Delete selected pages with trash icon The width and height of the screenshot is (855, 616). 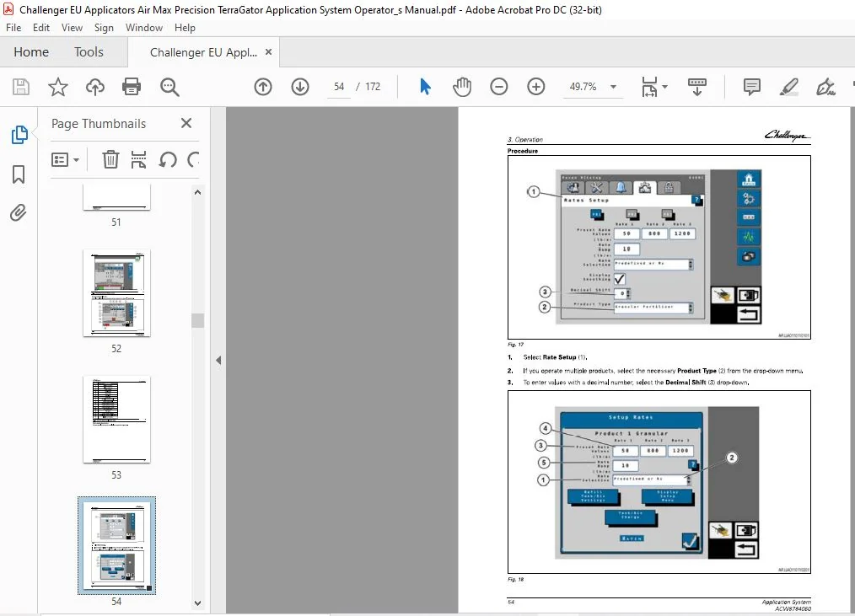[x=110, y=160]
